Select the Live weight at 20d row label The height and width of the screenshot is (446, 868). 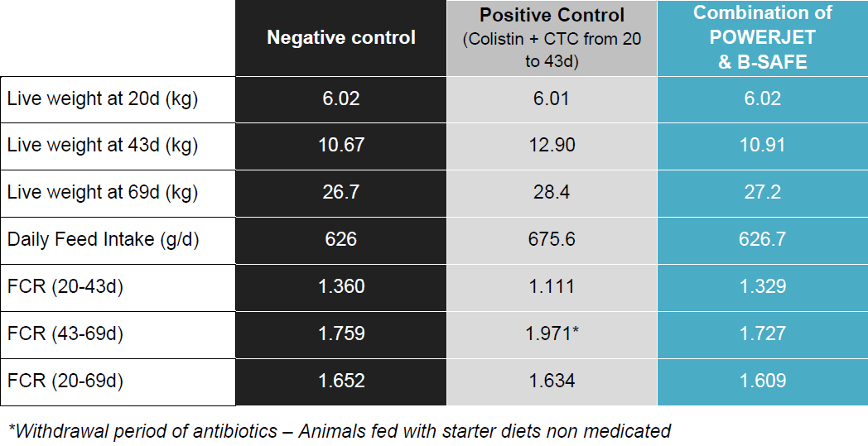pos(103,98)
